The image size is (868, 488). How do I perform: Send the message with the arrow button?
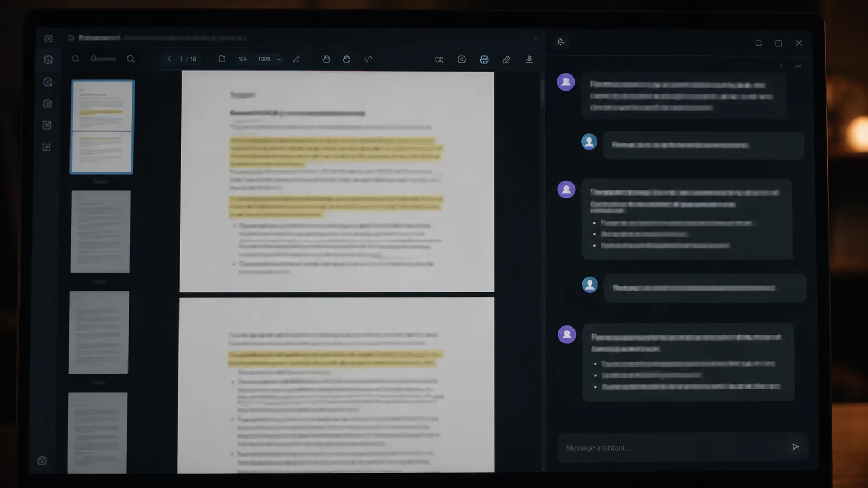coord(795,447)
